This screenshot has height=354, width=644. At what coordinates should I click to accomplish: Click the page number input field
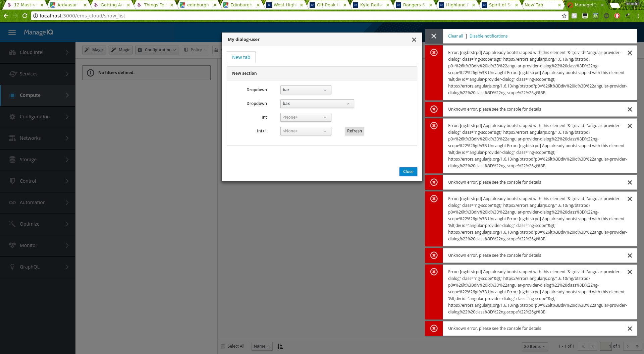tap(606, 346)
